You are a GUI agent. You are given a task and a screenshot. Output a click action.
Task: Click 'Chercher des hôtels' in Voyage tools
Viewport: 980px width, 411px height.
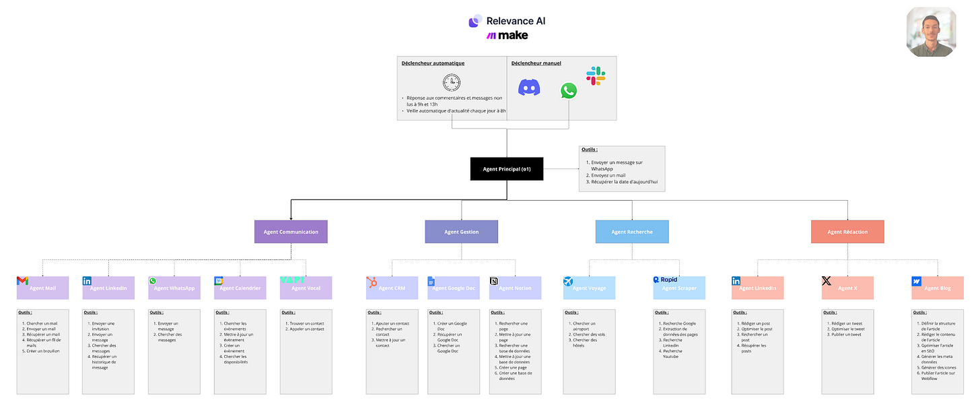tap(585, 342)
